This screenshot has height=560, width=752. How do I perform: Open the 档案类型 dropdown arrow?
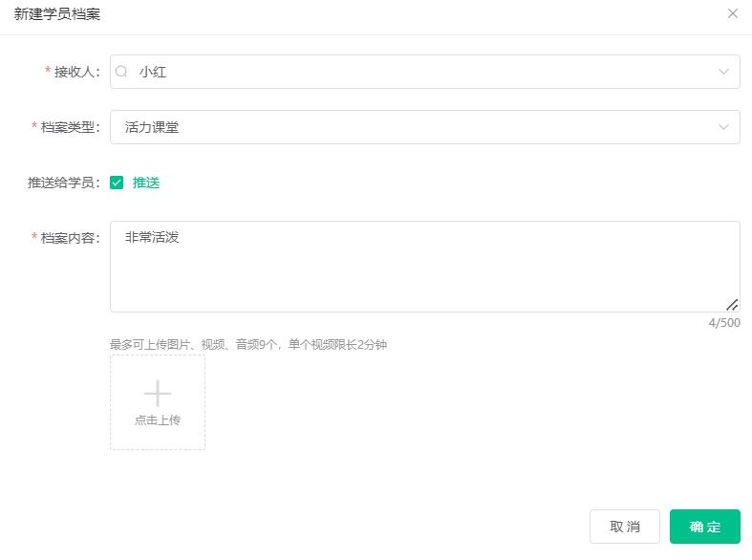pyautogui.click(x=723, y=127)
